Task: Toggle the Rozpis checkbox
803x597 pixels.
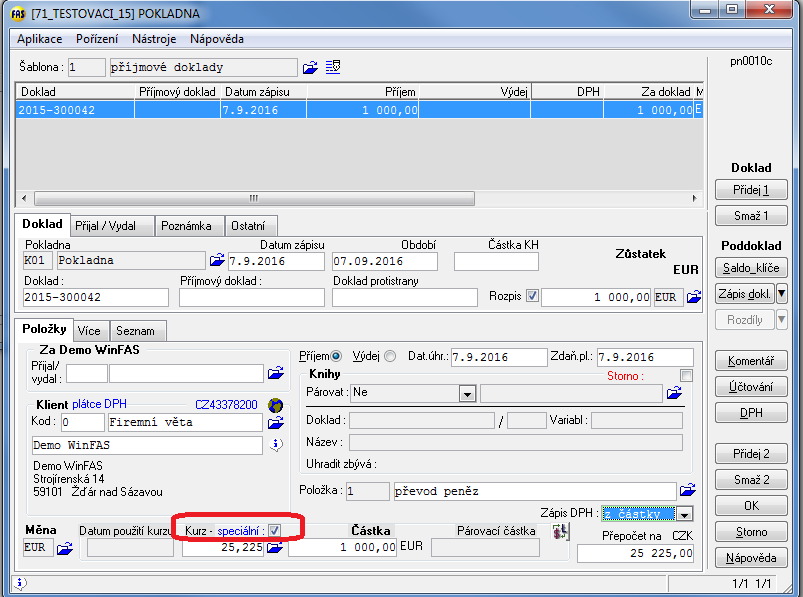Action: point(532,296)
